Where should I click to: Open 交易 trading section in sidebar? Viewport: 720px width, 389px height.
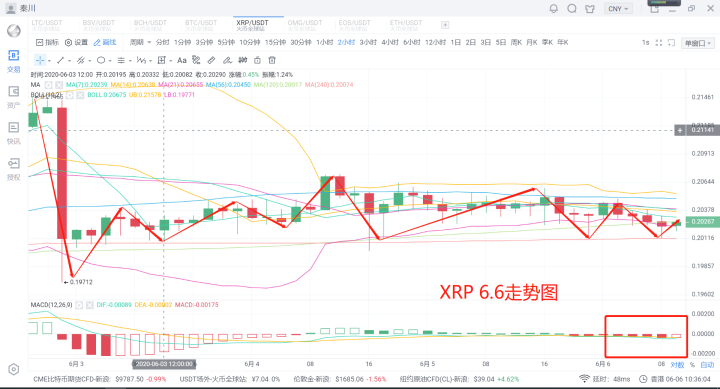(14, 61)
